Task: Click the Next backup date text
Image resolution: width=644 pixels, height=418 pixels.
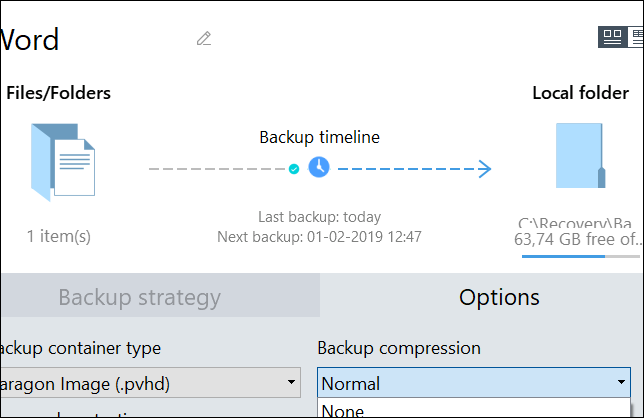Action: 319,237
